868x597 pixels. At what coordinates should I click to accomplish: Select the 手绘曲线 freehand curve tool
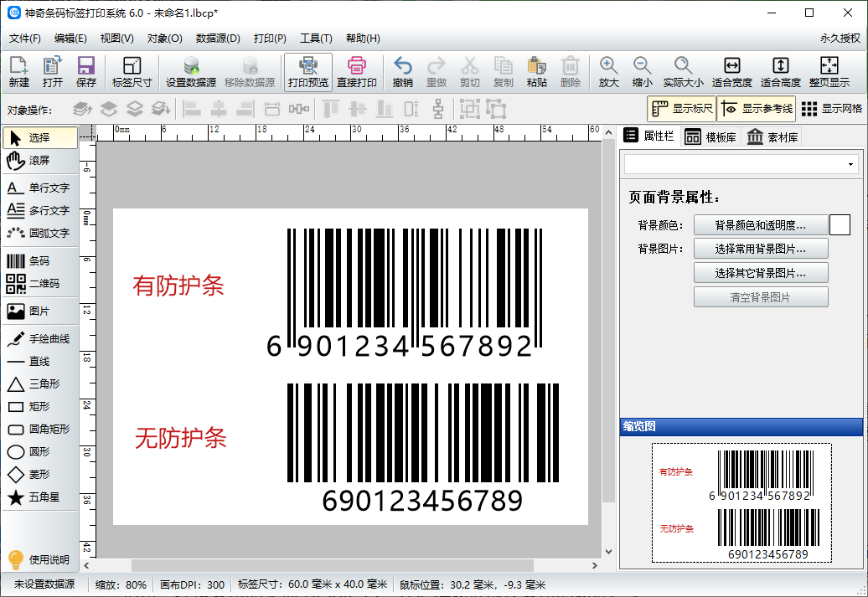40,339
